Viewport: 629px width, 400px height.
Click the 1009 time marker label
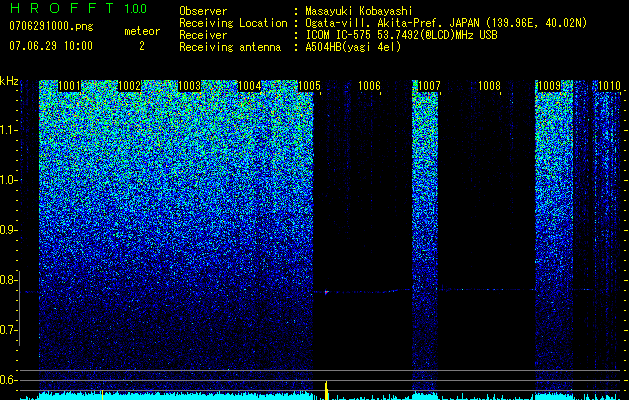(550, 85)
